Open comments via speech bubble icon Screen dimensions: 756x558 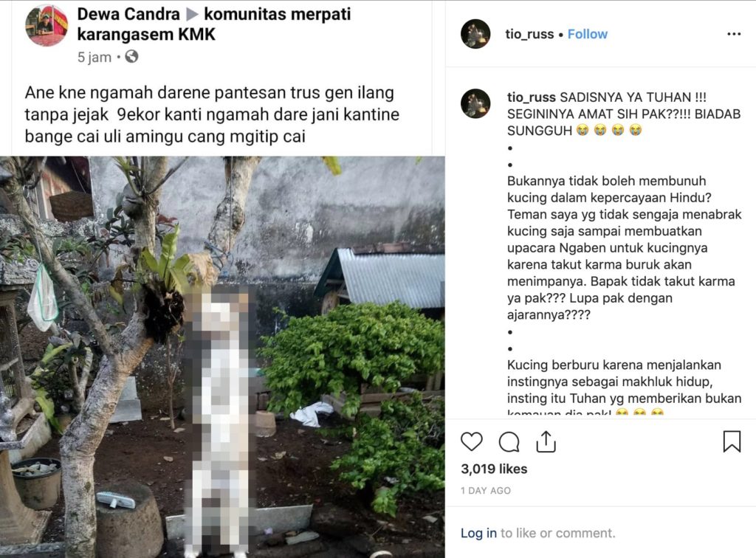[x=509, y=441]
